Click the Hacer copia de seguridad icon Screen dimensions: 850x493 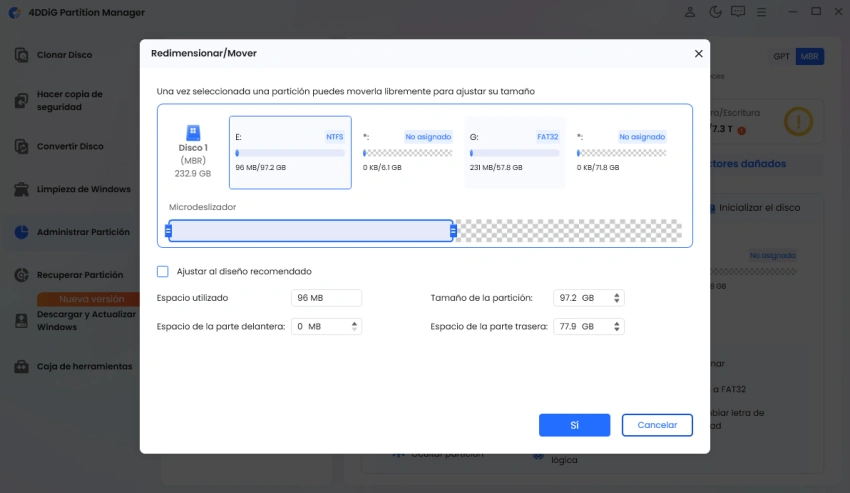pyautogui.click(x=21, y=100)
